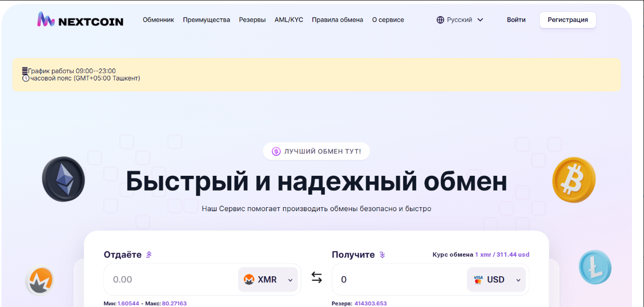Open the О сервисе page
Screen dimensions: 644x307
(x=388, y=20)
